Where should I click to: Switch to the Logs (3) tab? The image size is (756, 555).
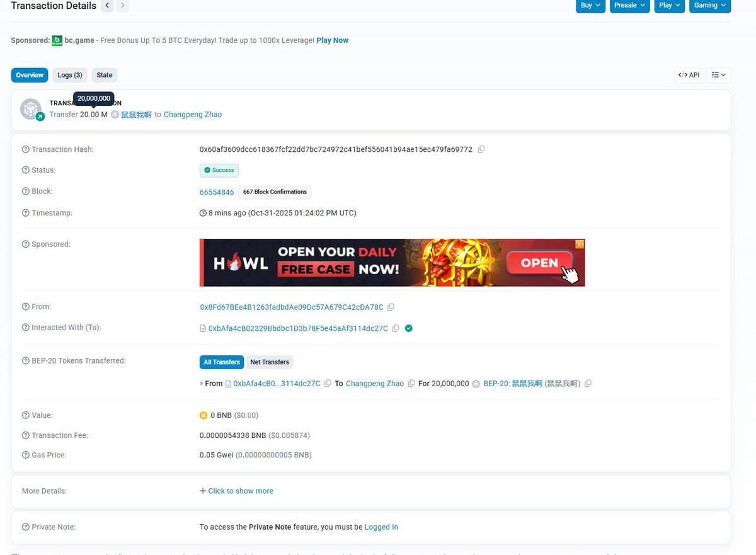coord(70,75)
